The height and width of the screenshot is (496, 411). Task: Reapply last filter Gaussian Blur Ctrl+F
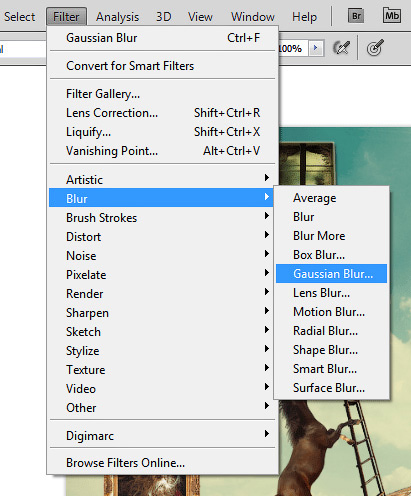tap(162, 38)
